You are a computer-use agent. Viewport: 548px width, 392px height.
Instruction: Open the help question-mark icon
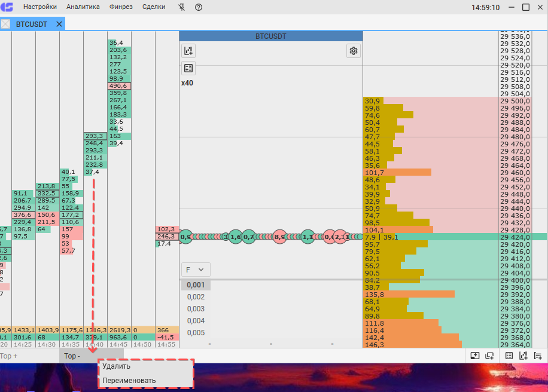click(199, 7)
